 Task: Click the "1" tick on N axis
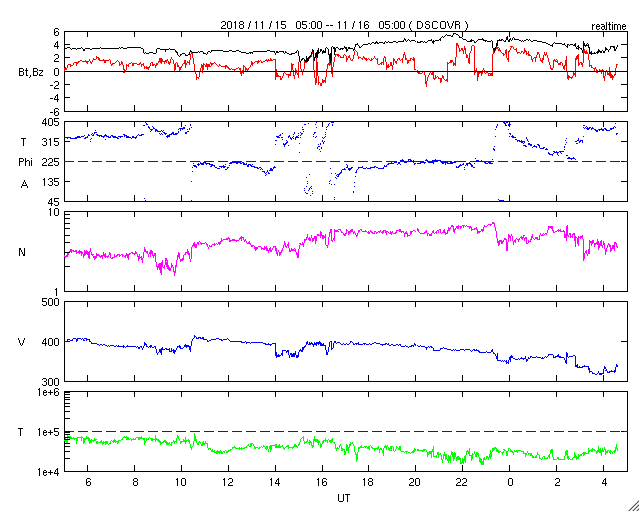point(57,292)
